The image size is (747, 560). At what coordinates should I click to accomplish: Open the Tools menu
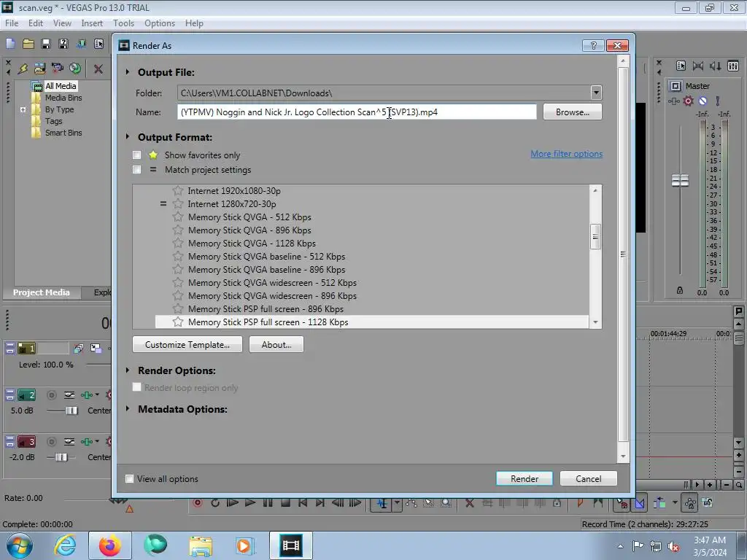[x=123, y=23]
